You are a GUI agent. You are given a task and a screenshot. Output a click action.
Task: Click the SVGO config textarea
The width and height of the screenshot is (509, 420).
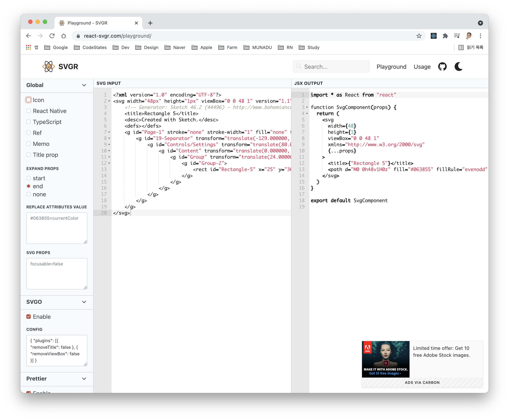tap(57, 350)
